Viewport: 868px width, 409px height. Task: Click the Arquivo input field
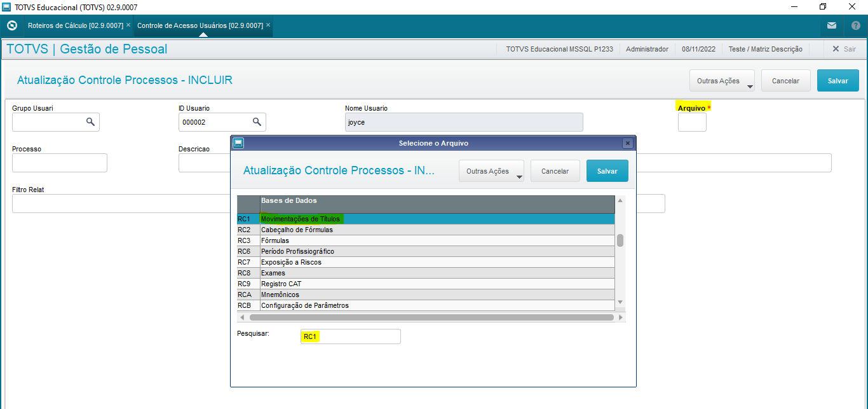coord(692,121)
